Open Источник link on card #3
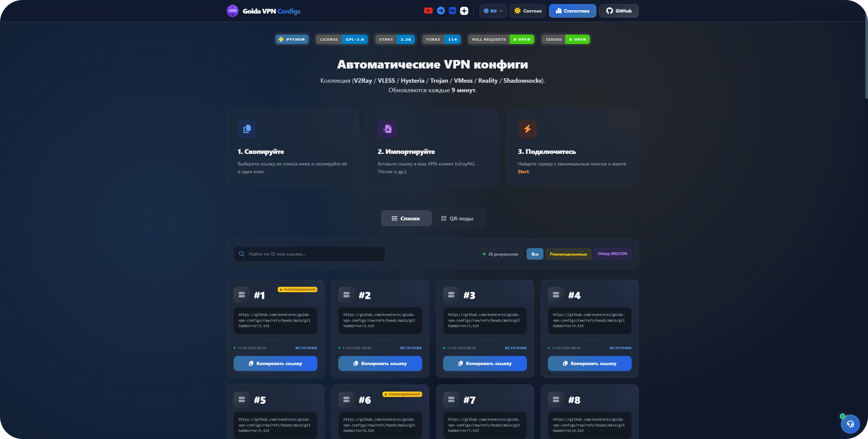This screenshot has height=439, width=868. [x=516, y=348]
